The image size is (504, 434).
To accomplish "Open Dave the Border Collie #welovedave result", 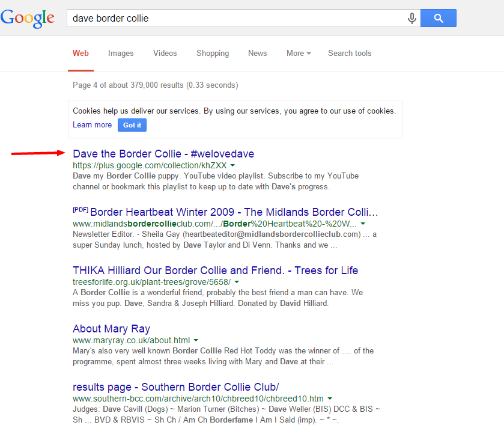I will click(x=163, y=154).
